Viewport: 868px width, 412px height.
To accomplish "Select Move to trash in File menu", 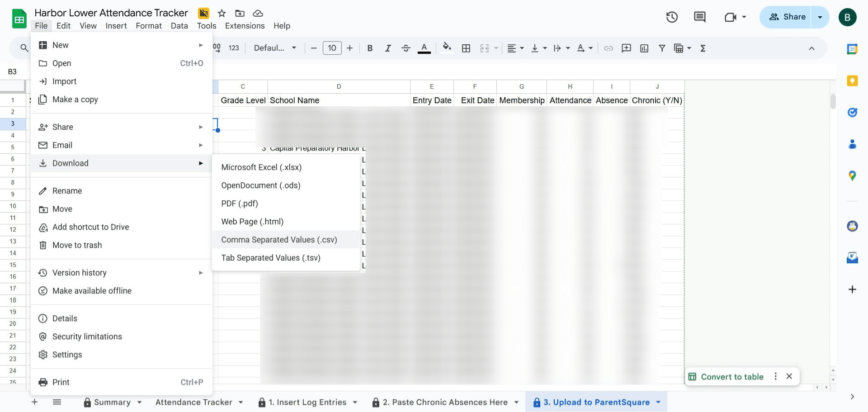I will [x=121, y=245].
